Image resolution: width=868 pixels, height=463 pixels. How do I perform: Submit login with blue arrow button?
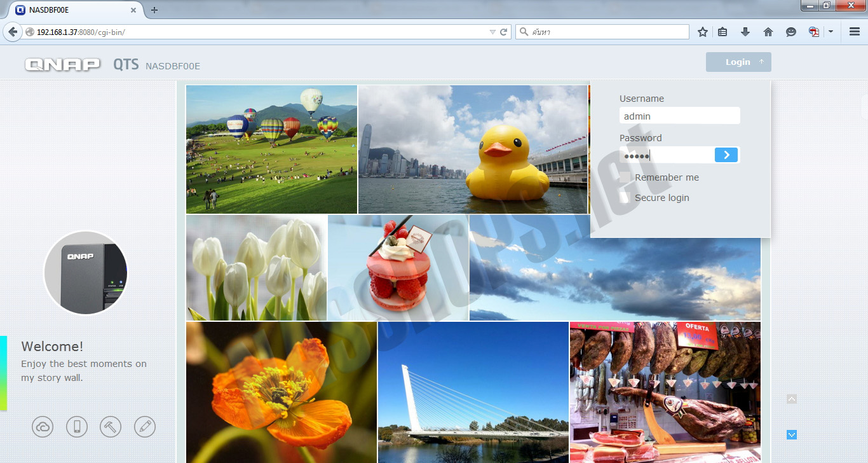[726, 155]
